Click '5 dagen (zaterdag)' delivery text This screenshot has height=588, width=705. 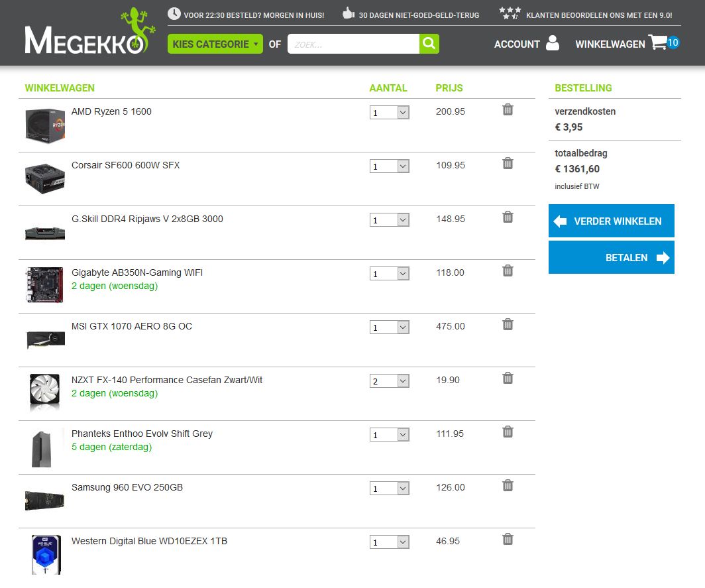(111, 447)
